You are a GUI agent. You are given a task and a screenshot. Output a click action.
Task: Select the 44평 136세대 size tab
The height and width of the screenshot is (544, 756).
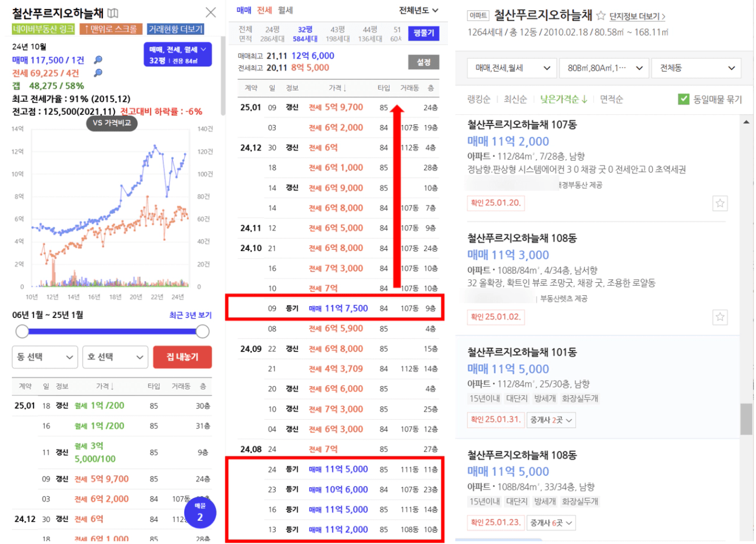coord(370,34)
